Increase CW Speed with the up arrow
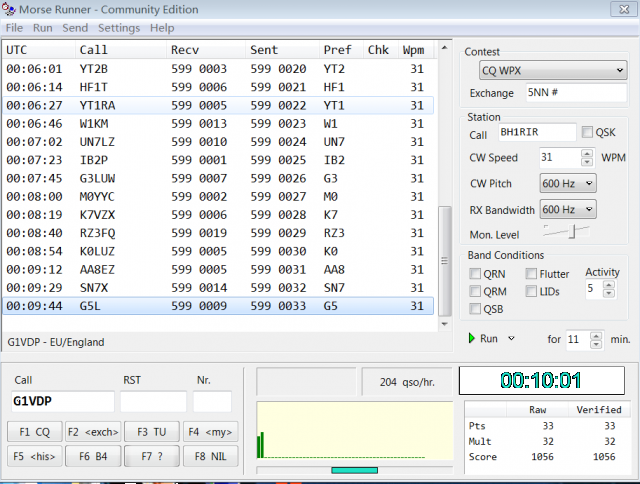The image size is (640, 484). 587,153
